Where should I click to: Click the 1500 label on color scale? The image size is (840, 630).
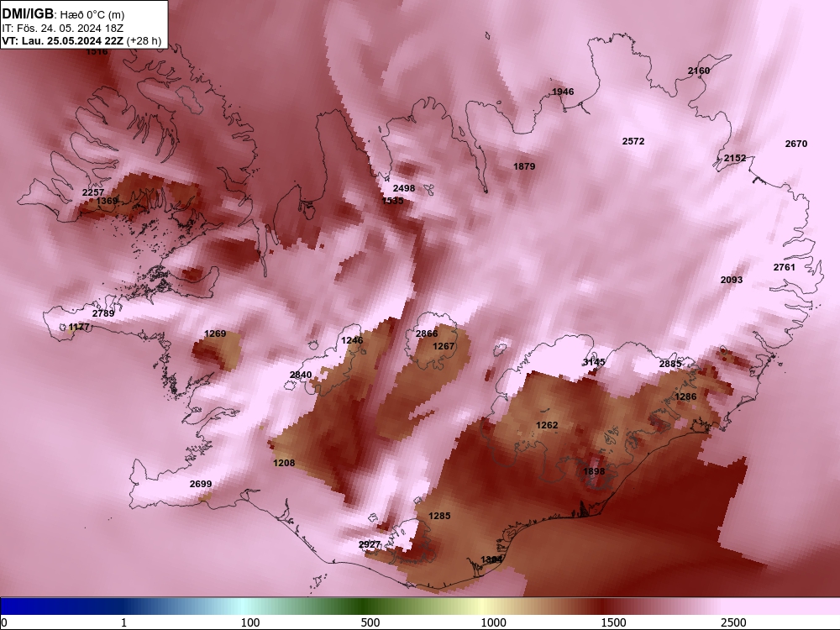[x=613, y=622]
